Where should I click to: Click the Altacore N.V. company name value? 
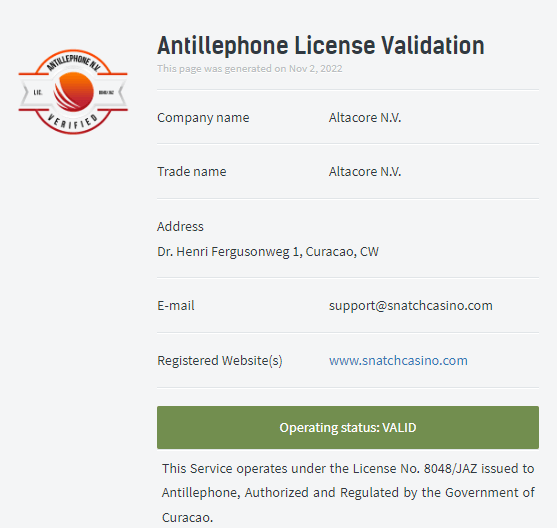click(365, 118)
